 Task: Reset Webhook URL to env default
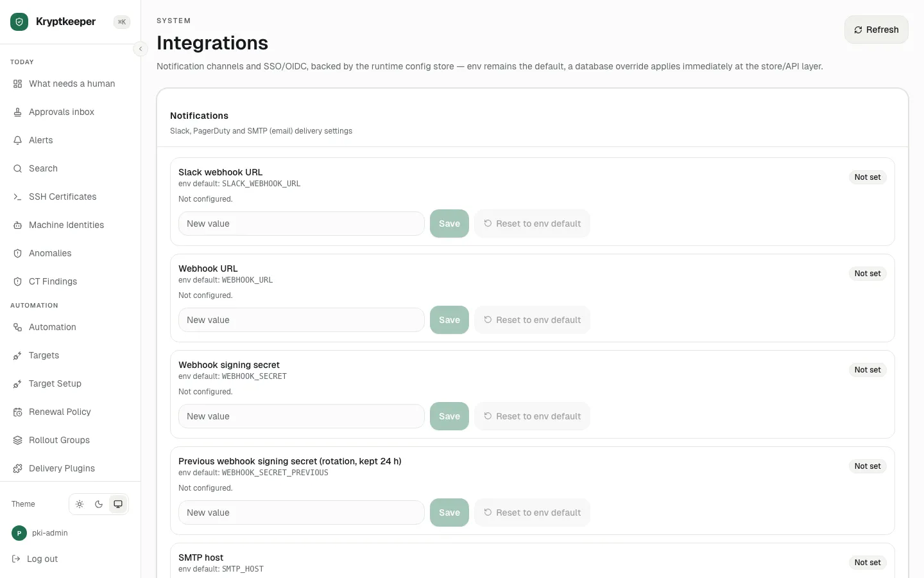coord(532,320)
